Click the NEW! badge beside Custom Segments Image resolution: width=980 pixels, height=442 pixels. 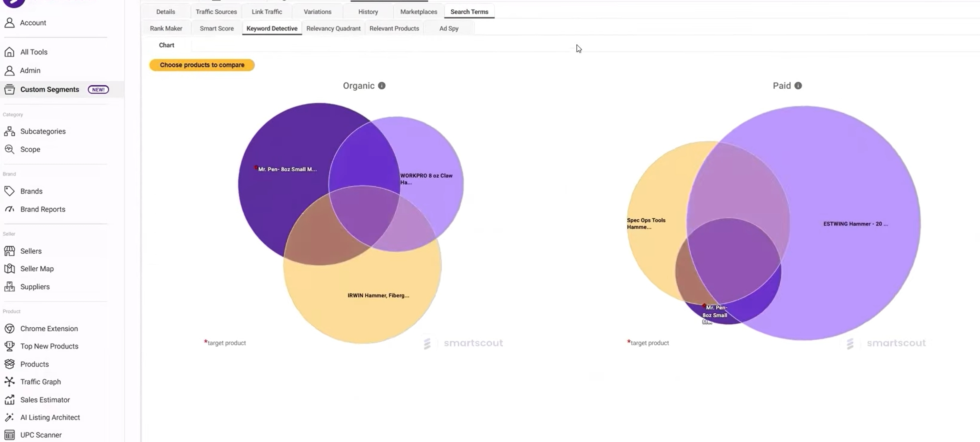pos(98,90)
